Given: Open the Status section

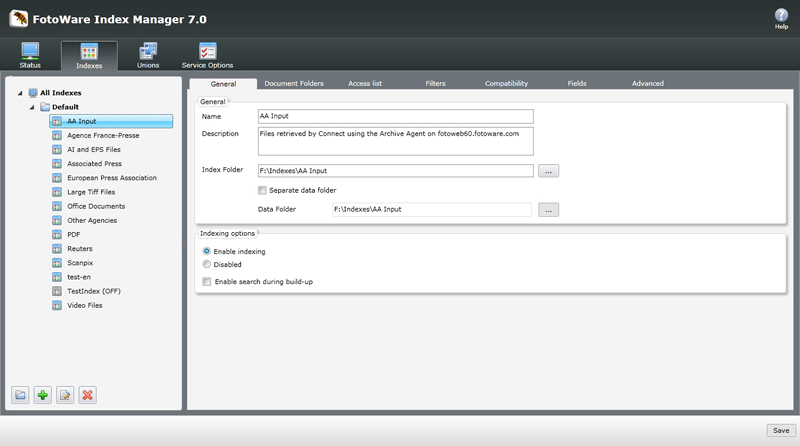Looking at the screenshot, I should point(30,55).
